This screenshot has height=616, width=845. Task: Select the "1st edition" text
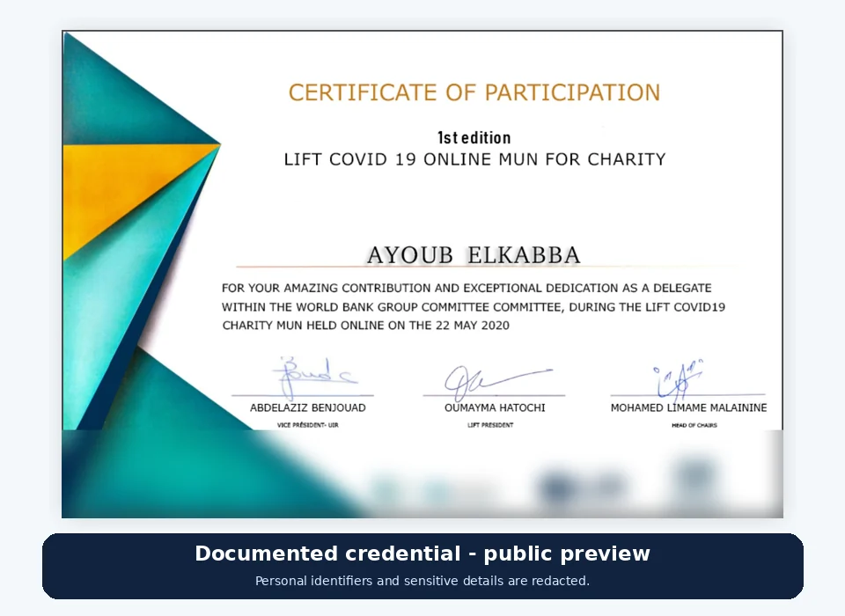(474, 138)
